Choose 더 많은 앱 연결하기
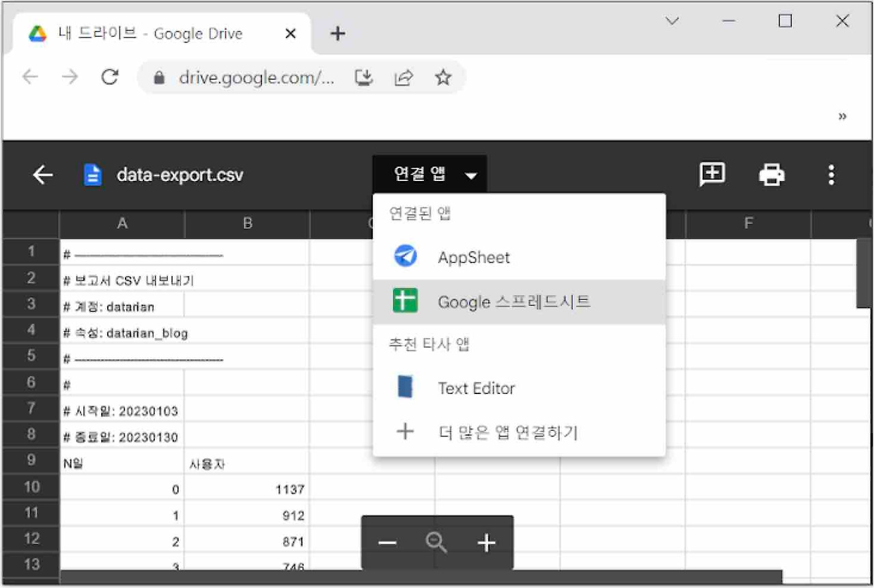Viewport: 874px width, 588px height. pyautogui.click(x=519, y=432)
